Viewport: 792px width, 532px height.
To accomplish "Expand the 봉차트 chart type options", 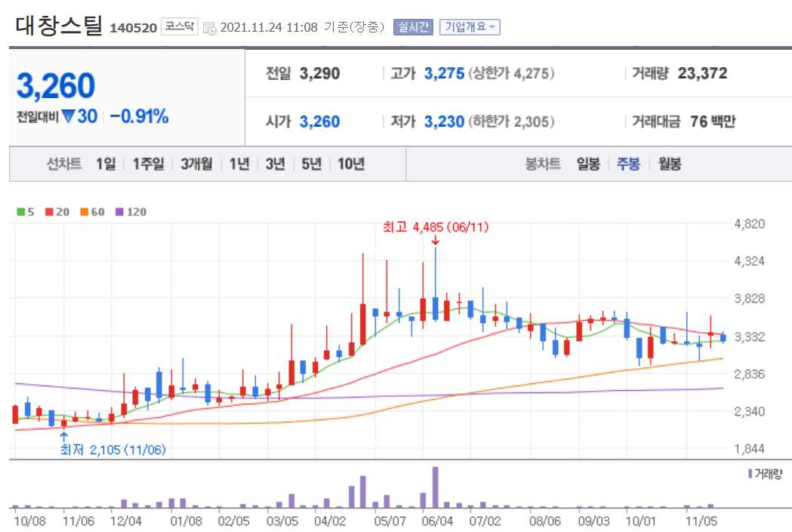I will (542, 164).
